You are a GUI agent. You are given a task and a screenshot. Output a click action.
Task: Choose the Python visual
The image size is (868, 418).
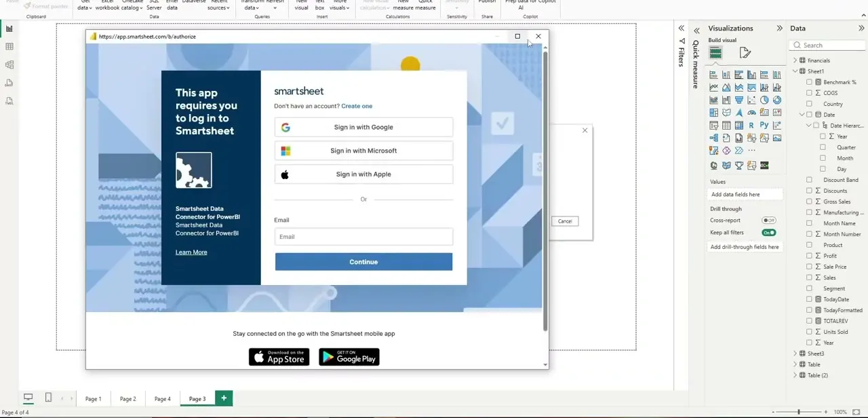[764, 126]
